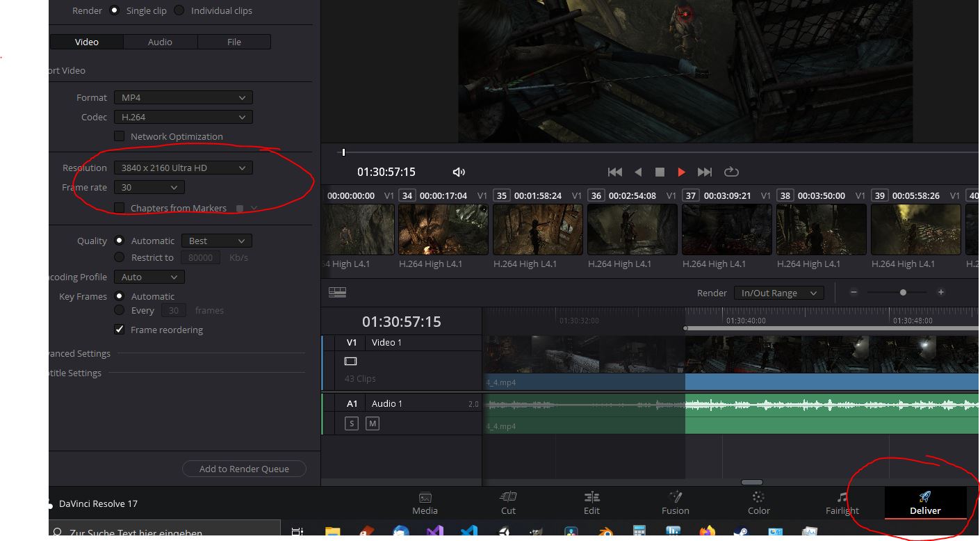Click the 80000 Kb/s bitrate field

pos(201,257)
